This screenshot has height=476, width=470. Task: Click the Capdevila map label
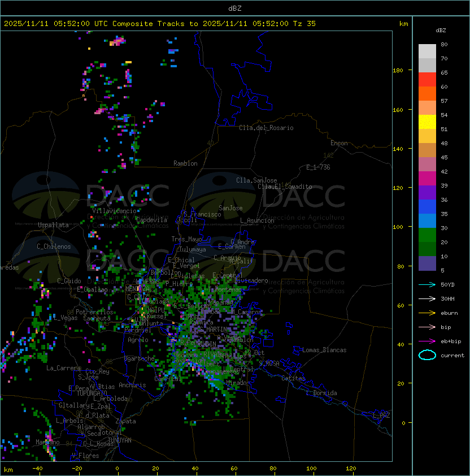point(151,220)
